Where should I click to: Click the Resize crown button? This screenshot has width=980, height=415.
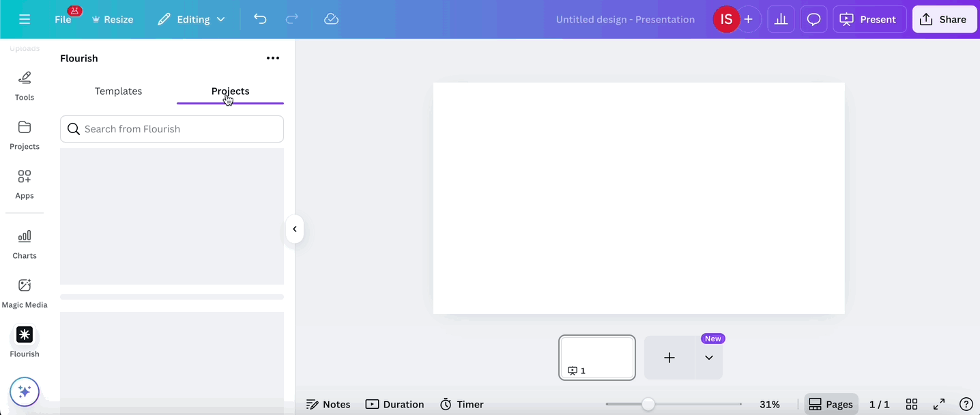pyautogui.click(x=113, y=19)
